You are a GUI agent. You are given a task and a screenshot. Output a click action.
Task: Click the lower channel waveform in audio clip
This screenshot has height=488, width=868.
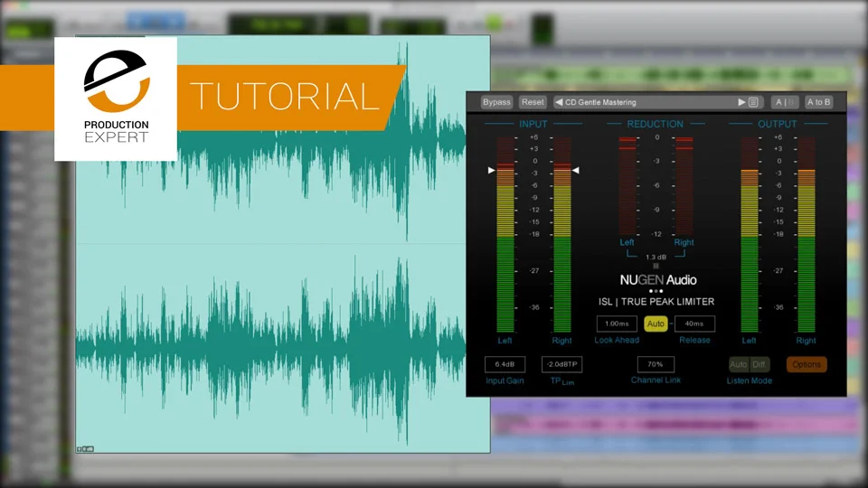(x=283, y=347)
